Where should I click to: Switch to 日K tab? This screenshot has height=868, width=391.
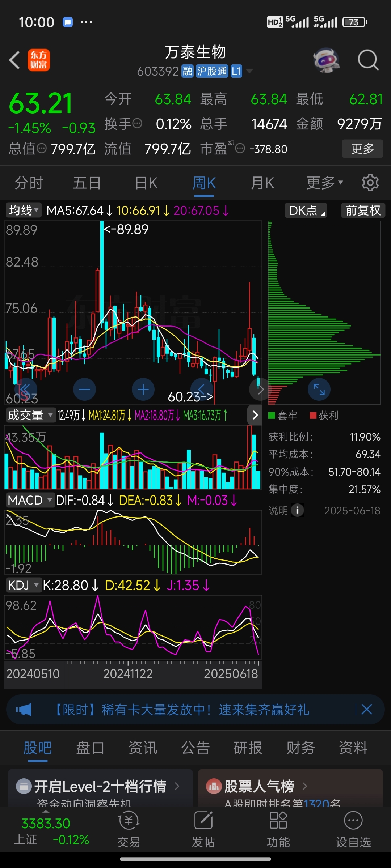[x=146, y=183]
